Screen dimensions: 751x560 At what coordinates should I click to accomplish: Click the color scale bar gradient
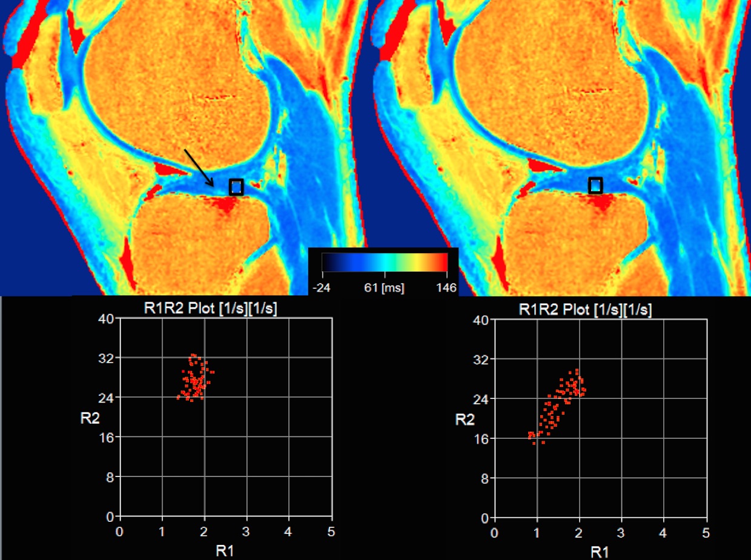pyautogui.click(x=384, y=262)
